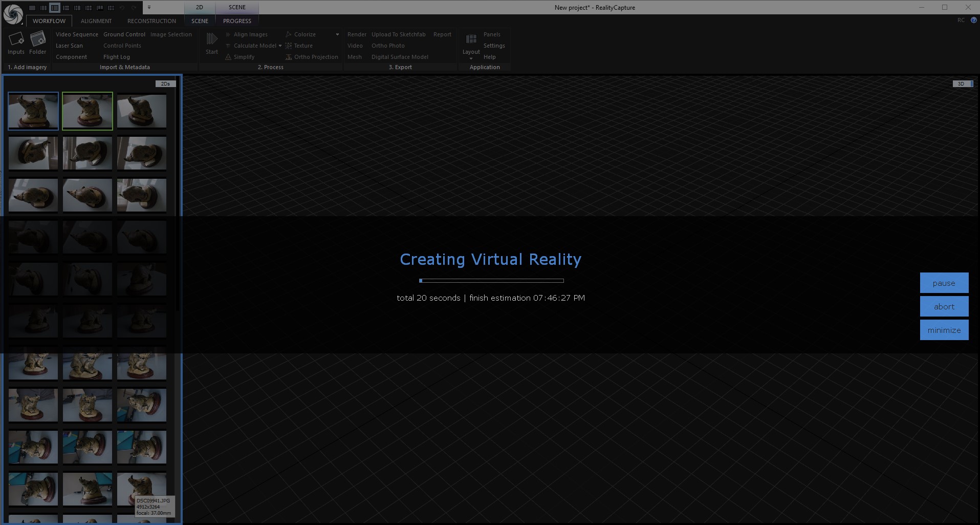Screen dimensions: 980x525
Task: Expand the Calculate Model dropdown arrow
Action: pos(280,46)
